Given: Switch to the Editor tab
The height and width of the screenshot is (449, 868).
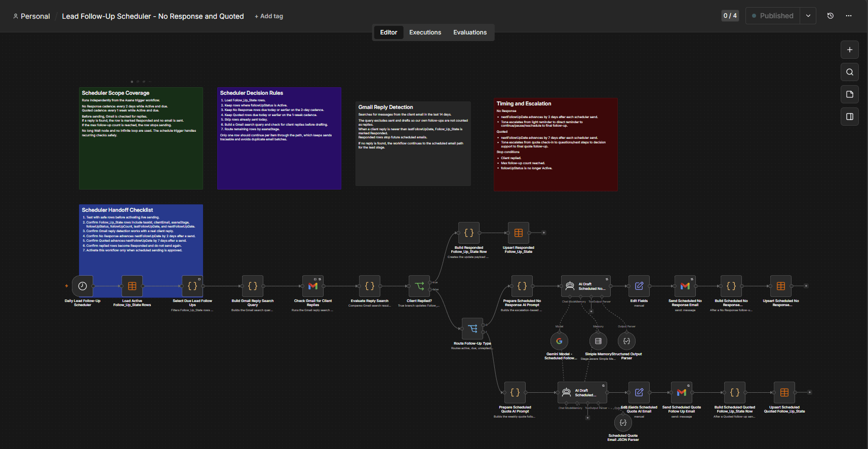Looking at the screenshot, I should click(388, 32).
